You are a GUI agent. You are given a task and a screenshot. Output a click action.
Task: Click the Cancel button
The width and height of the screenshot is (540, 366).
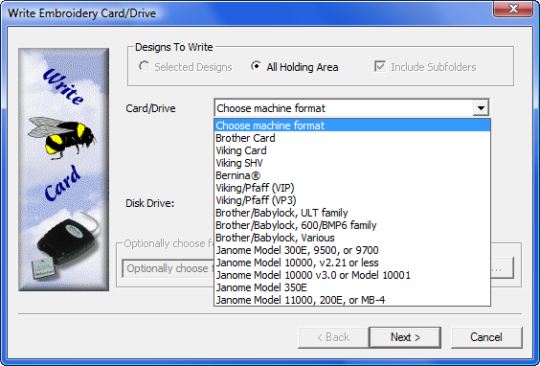[x=486, y=337]
